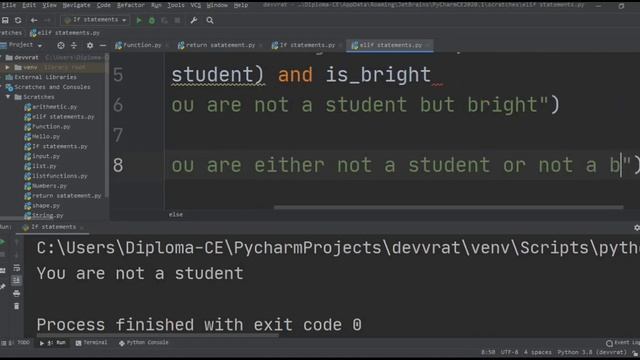Open Project panel gear options

90,45
